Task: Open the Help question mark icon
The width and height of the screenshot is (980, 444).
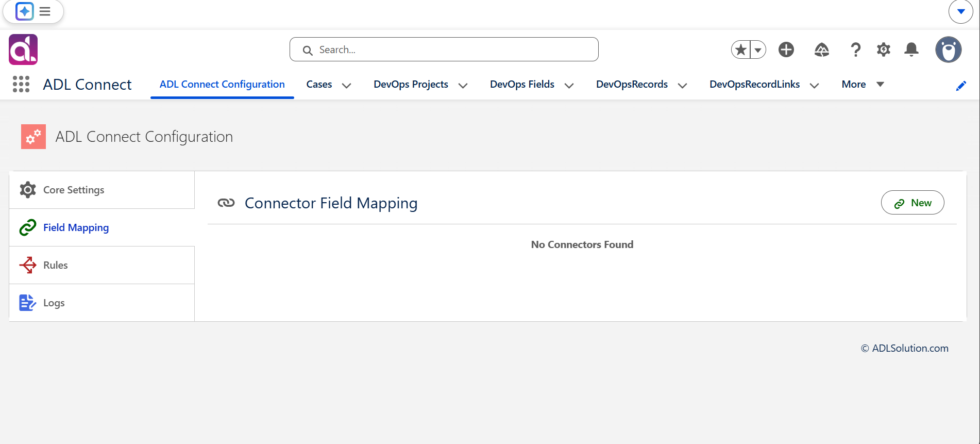Action: click(855, 50)
